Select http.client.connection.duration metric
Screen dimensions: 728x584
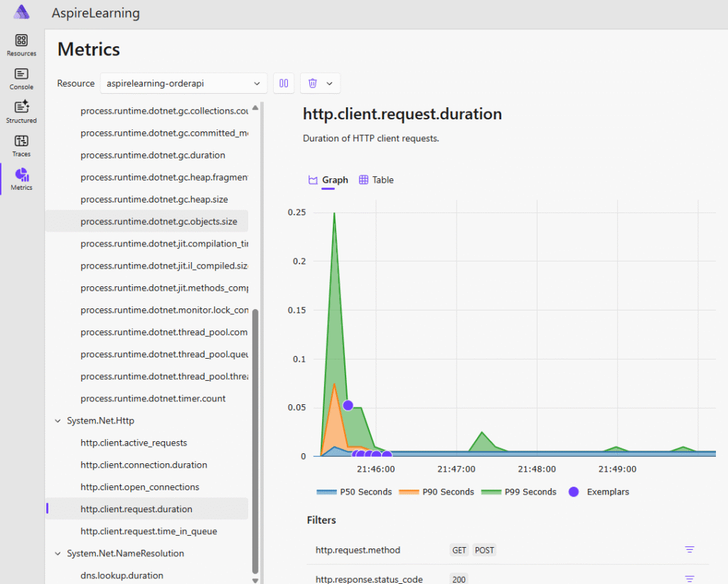pos(144,465)
